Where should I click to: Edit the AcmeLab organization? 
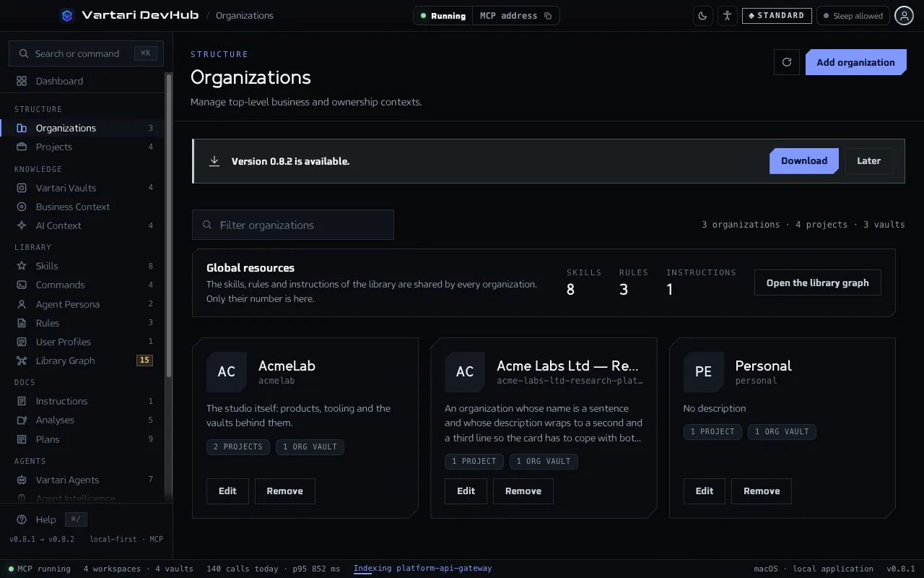click(x=227, y=491)
